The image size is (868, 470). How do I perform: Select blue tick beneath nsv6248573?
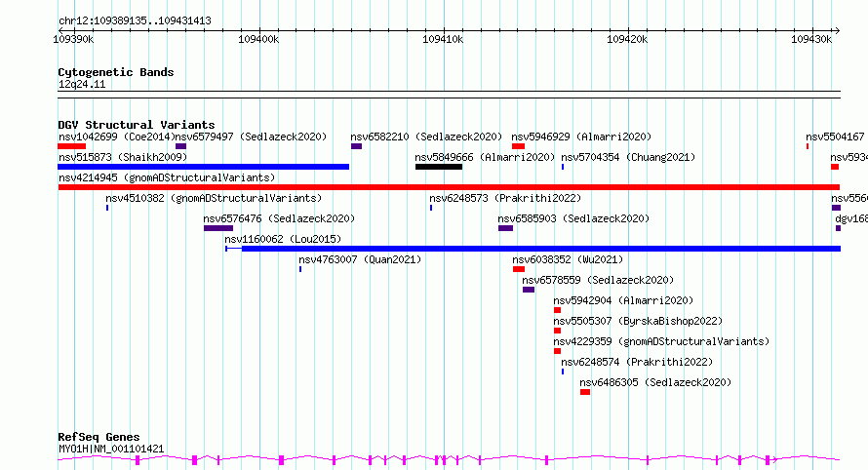pos(431,208)
